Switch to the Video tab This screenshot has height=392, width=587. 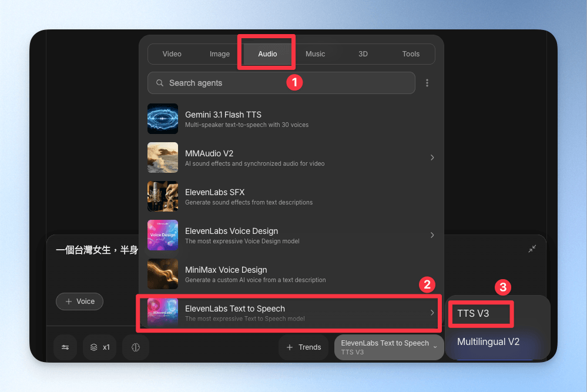point(172,54)
